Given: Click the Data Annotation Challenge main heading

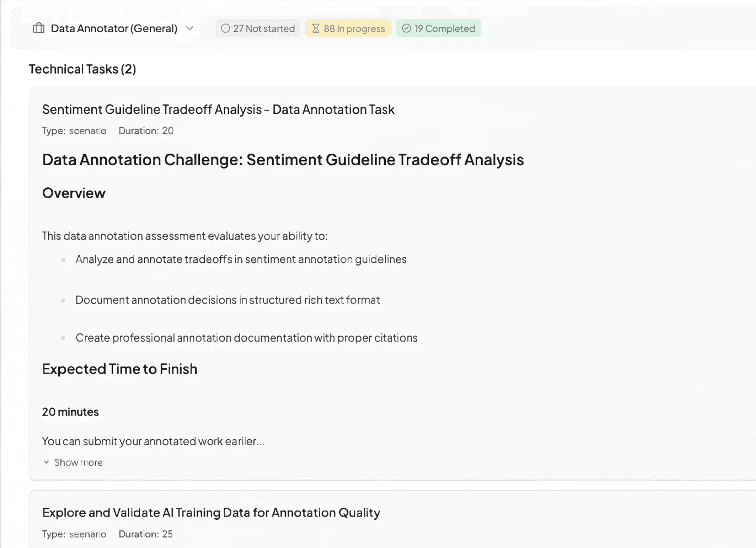Looking at the screenshot, I should click(283, 160).
